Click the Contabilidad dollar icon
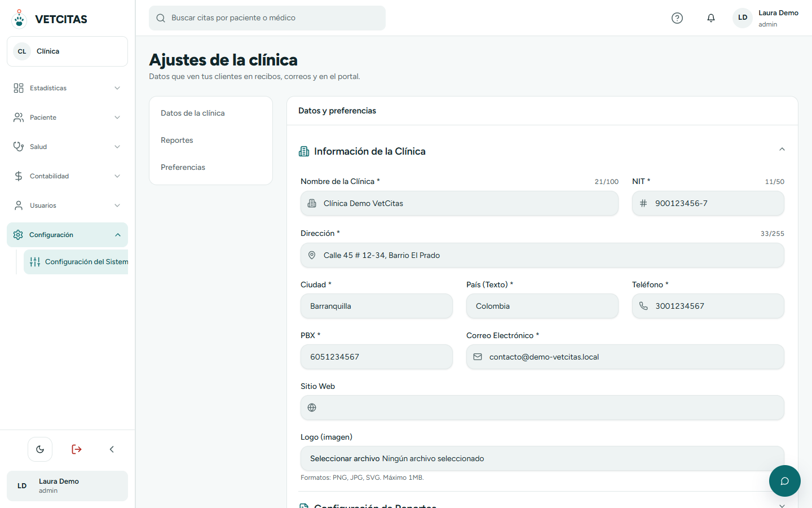Viewport: 812px width, 508px height. [19, 176]
